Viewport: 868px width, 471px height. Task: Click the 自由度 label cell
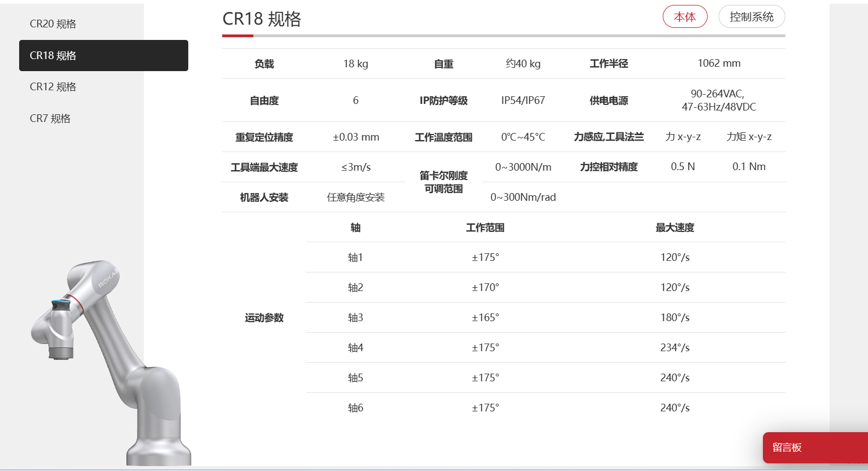[264, 101]
